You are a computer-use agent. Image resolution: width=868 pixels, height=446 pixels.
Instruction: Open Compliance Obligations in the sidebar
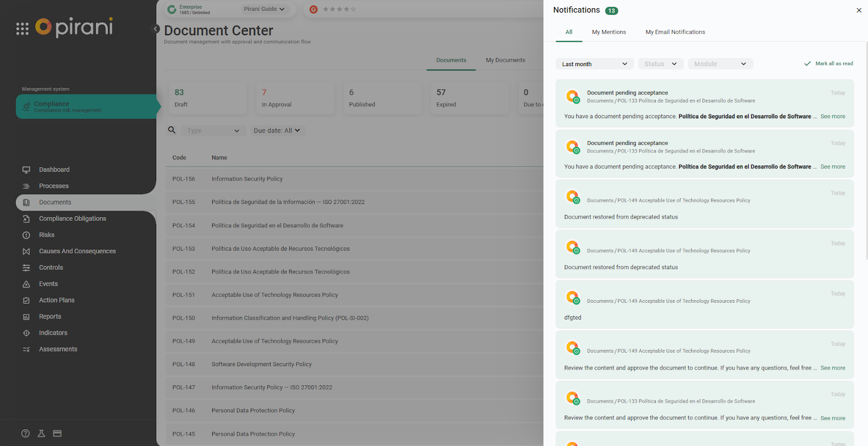pos(72,219)
